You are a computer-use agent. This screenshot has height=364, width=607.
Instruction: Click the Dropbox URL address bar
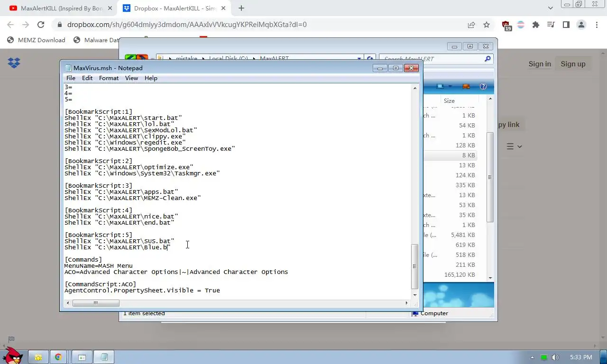pos(187,25)
